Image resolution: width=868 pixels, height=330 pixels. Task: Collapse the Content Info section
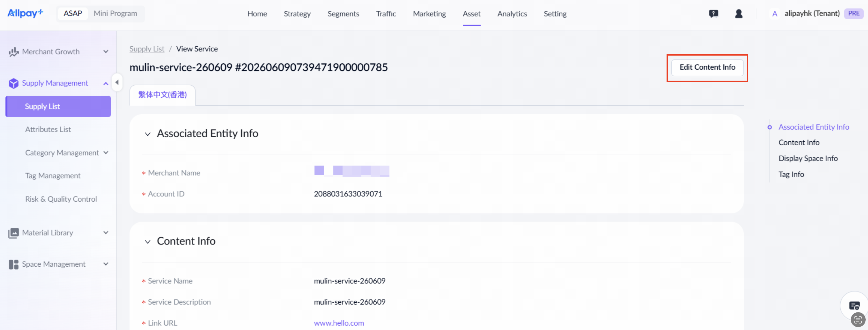click(148, 242)
